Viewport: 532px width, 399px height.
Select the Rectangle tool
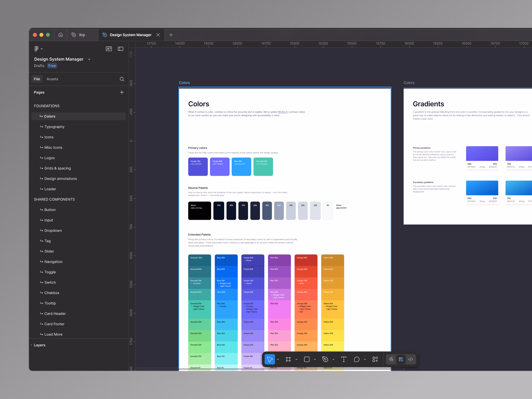pos(307,359)
